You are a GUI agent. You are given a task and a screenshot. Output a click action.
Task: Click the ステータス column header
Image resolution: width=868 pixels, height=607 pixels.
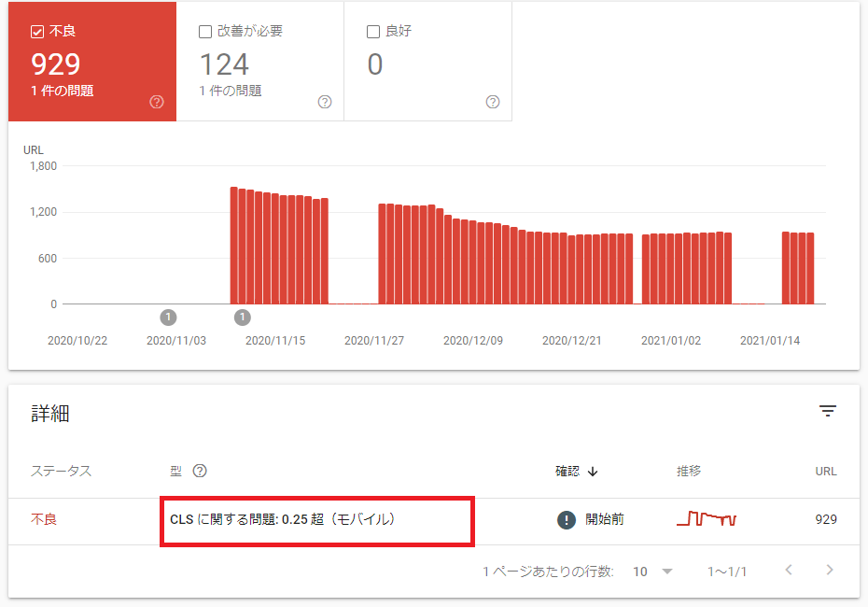tap(61, 472)
